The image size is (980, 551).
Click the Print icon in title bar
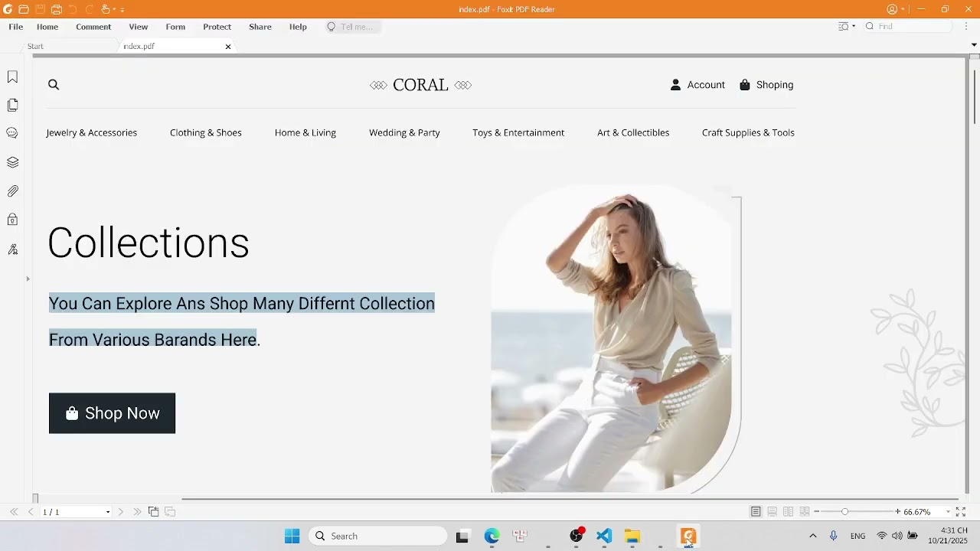(x=57, y=9)
